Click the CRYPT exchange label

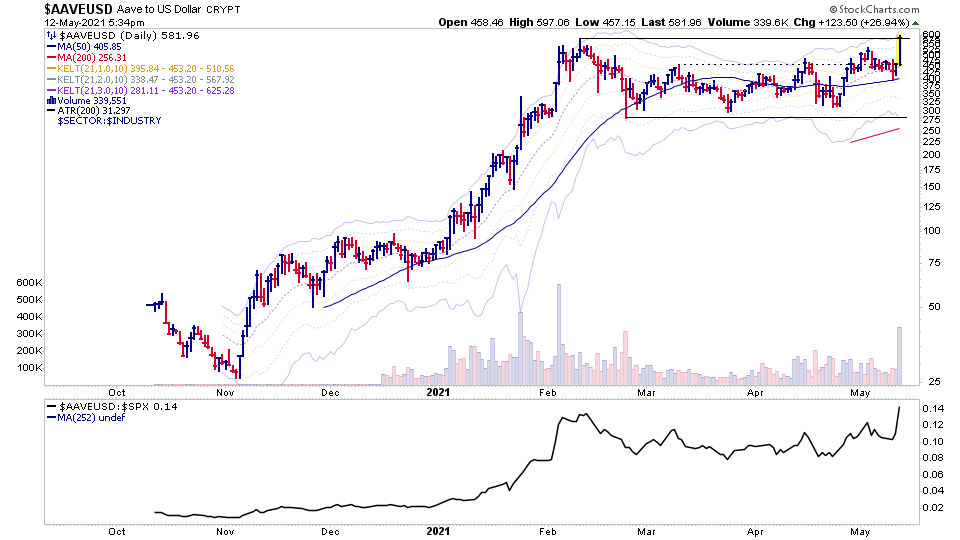[223, 10]
